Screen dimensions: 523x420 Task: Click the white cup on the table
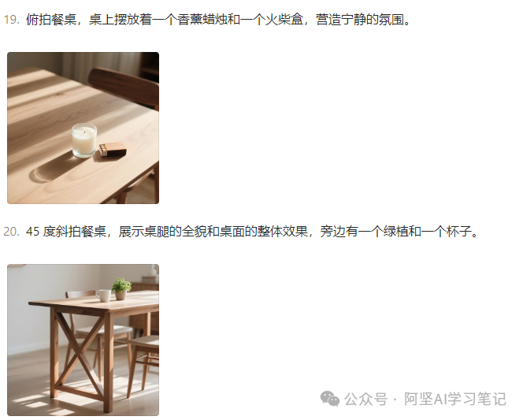point(103,295)
